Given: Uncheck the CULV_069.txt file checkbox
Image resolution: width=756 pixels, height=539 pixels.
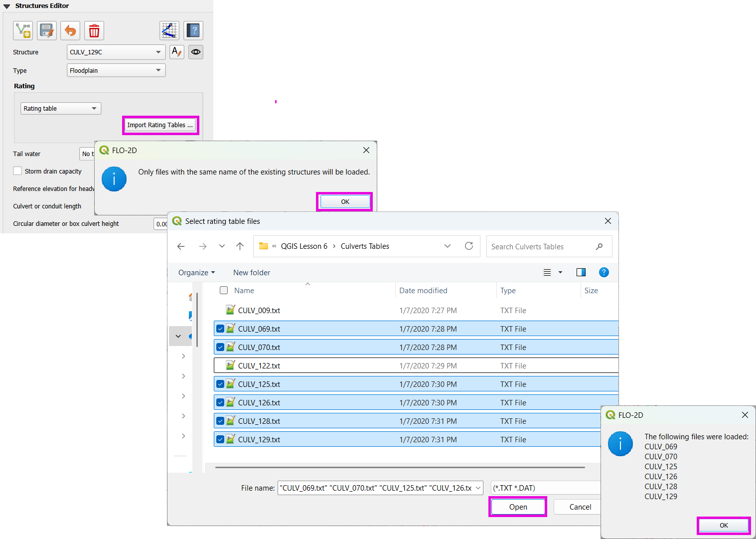Looking at the screenshot, I should pos(220,329).
